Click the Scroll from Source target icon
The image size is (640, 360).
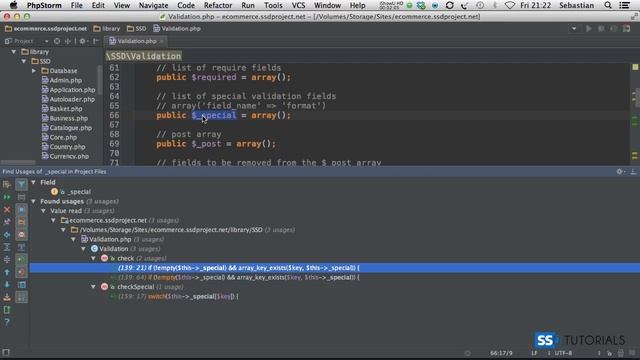(57, 41)
